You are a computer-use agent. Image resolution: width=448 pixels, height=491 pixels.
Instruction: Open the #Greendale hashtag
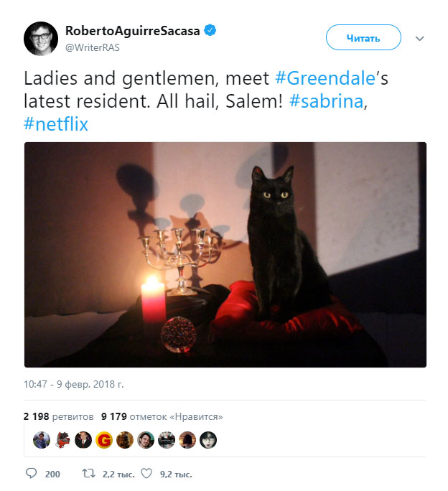click(325, 78)
